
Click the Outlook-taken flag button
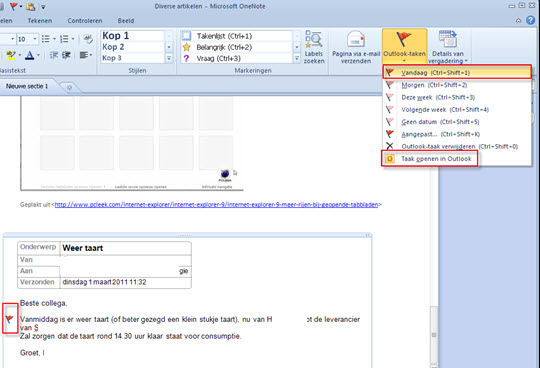[x=404, y=46]
